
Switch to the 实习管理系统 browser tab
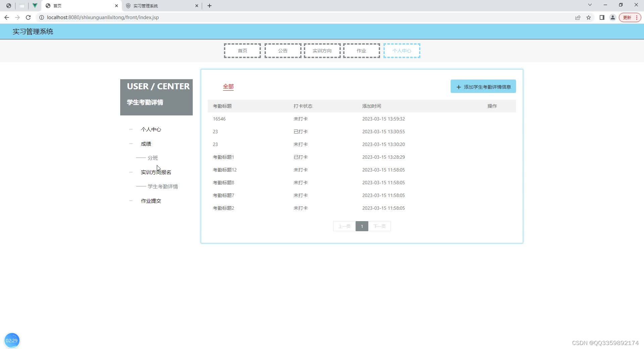pos(162,6)
